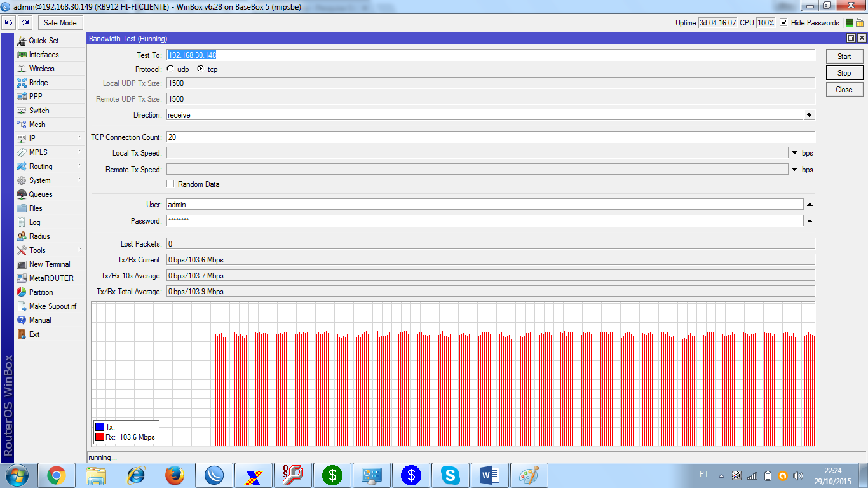Click the CPU value "100%"

tap(766, 22)
